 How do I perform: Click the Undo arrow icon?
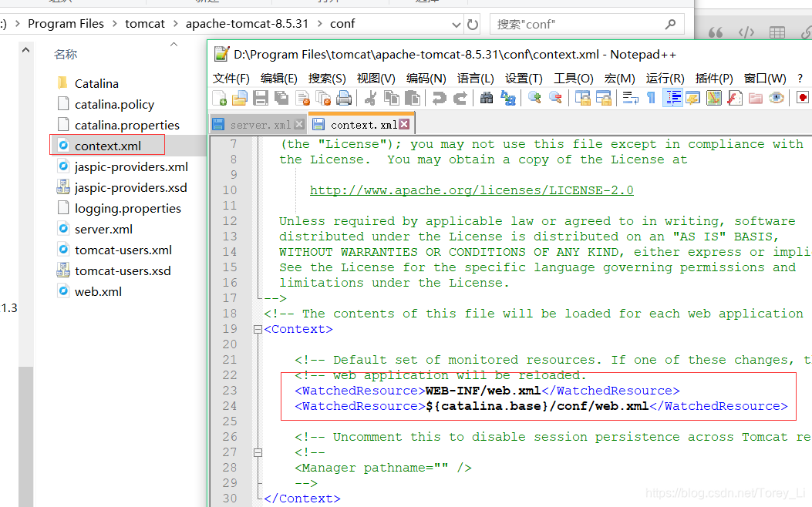coord(439,98)
